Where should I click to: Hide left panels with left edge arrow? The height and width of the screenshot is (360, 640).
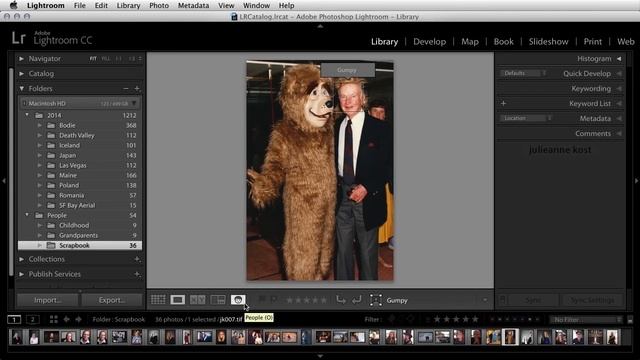coord(4,180)
